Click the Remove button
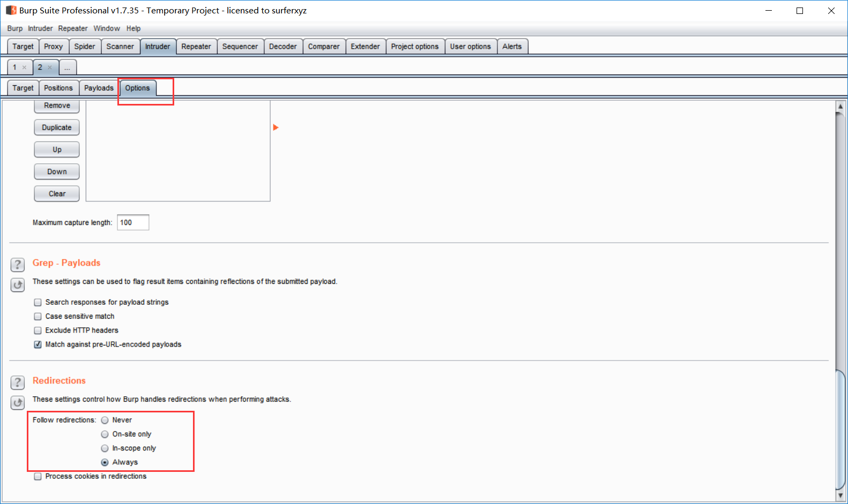The height and width of the screenshot is (504, 848). pyautogui.click(x=57, y=106)
